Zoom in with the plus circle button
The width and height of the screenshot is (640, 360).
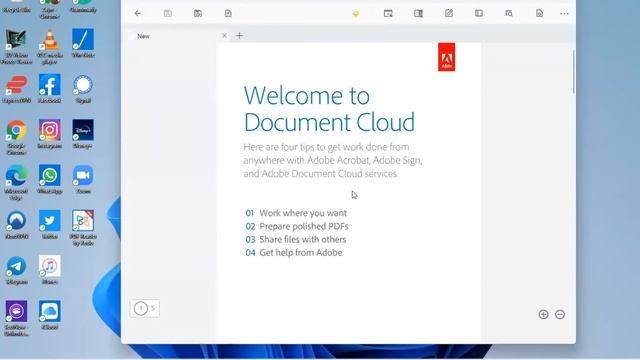(x=543, y=314)
